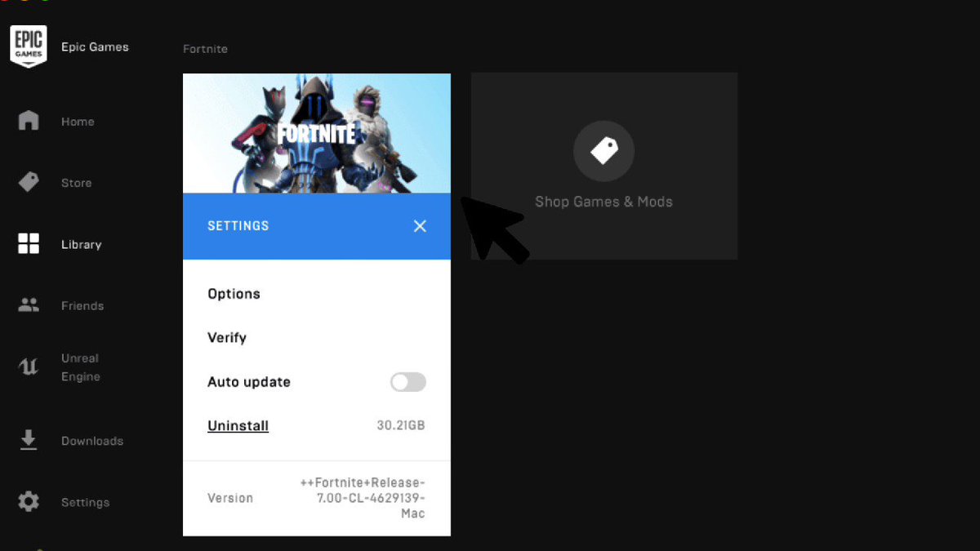Click the SETTINGS header title
Image resolution: width=980 pixels, height=551 pixels.
tap(238, 226)
